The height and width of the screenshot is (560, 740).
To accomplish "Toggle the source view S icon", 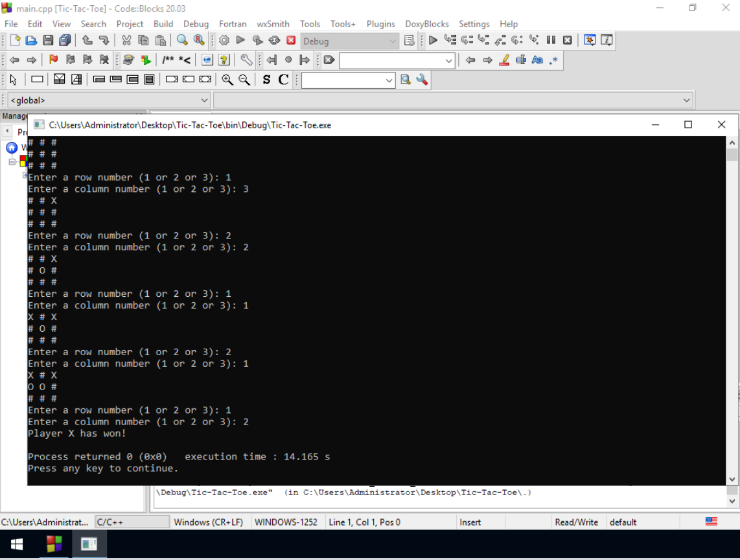I will click(266, 80).
